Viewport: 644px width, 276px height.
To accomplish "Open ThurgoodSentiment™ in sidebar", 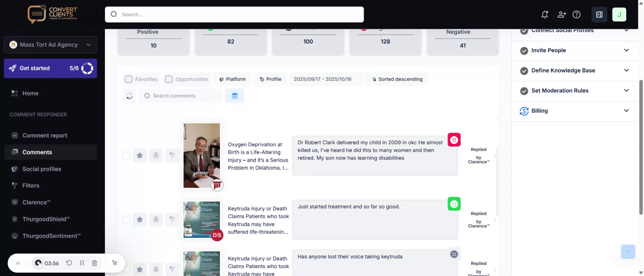I will pyautogui.click(x=51, y=236).
